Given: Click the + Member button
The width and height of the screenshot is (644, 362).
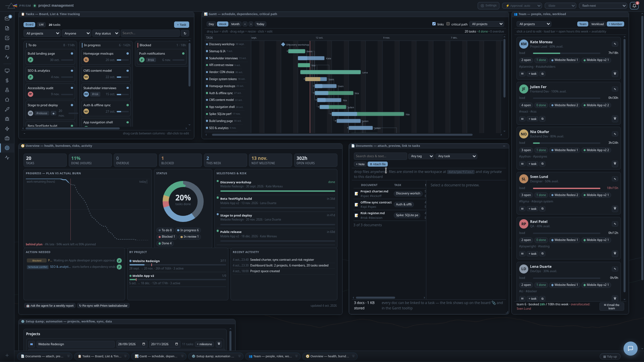Looking at the screenshot, I should click(x=615, y=24).
